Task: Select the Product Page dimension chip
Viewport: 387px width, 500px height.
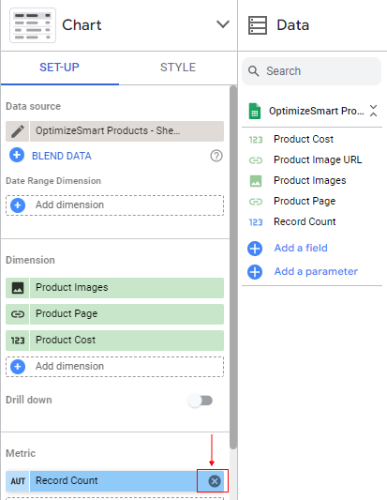Action: (x=127, y=314)
